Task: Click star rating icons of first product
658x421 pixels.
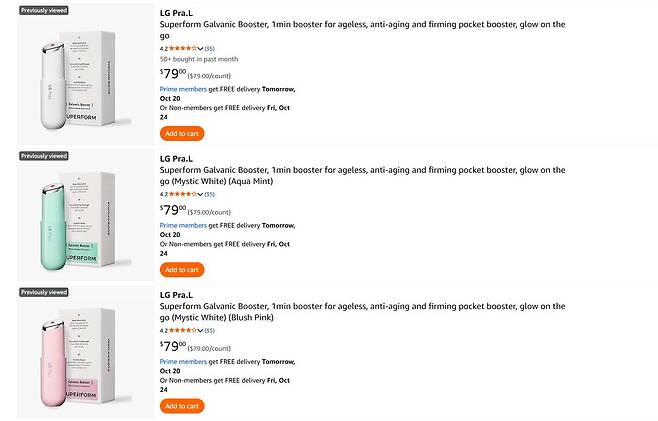Action: click(182, 48)
